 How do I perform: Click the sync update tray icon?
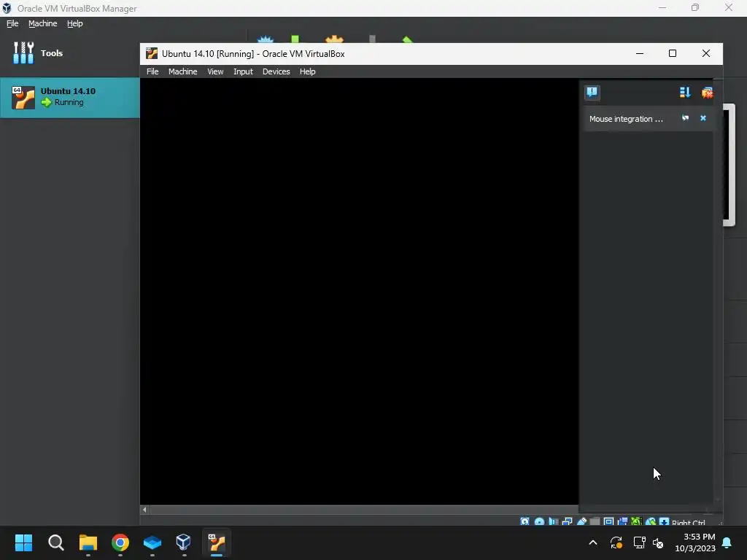pyautogui.click(x=616, y=542)
